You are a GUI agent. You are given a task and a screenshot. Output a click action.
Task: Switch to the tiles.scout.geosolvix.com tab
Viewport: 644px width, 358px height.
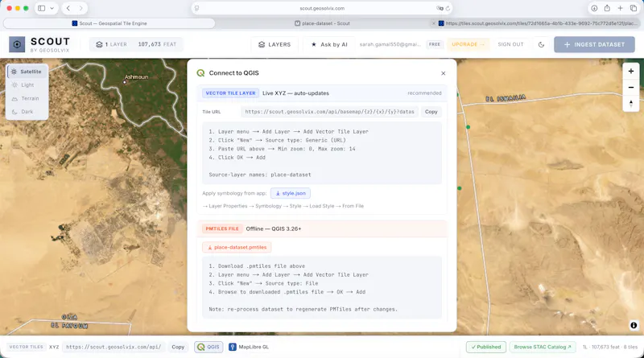click(x=537, y=23)
